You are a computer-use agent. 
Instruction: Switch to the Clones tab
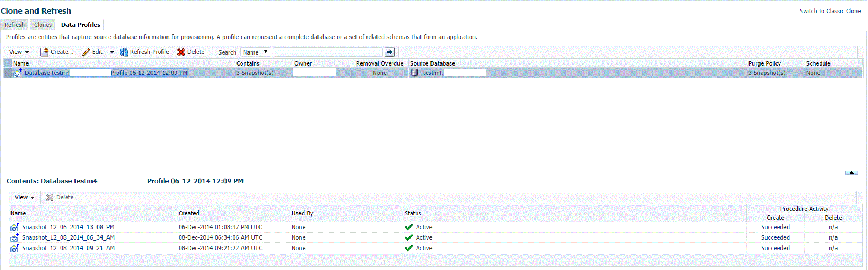[42, 25]
